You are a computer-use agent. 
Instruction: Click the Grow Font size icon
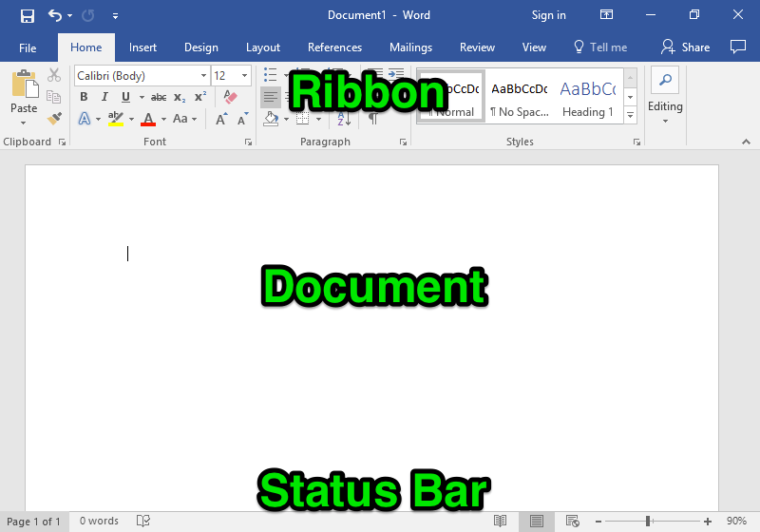click(x=221, y=119)
